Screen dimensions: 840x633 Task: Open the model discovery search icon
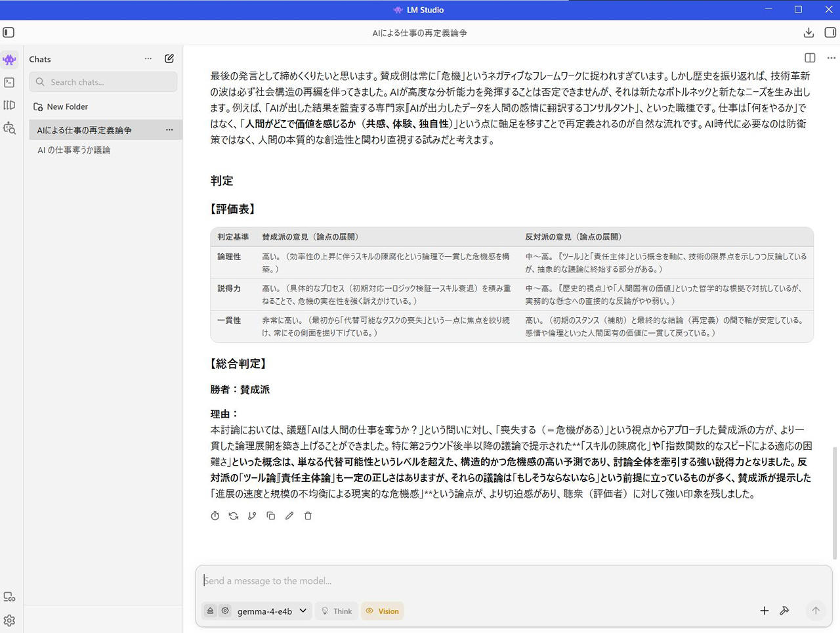[9, 128]
